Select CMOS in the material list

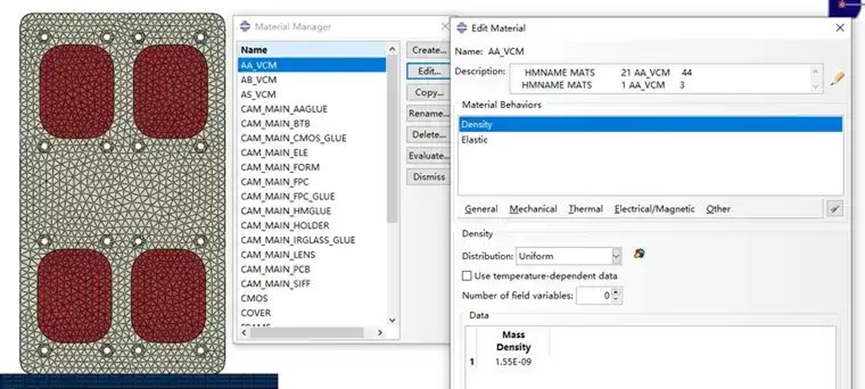pos(312,298)
